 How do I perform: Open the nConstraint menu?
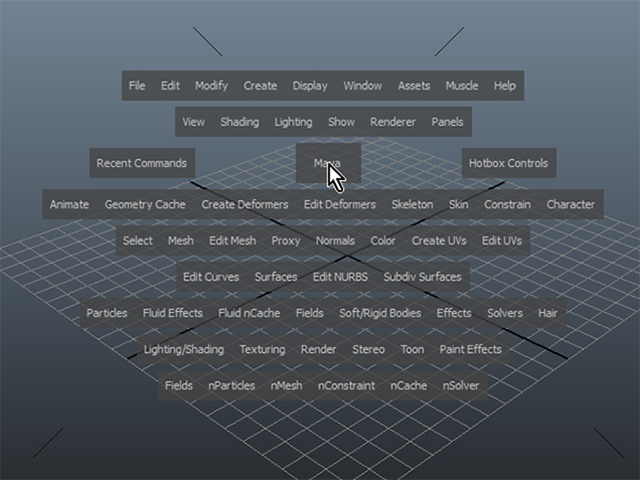click(347, 386)
